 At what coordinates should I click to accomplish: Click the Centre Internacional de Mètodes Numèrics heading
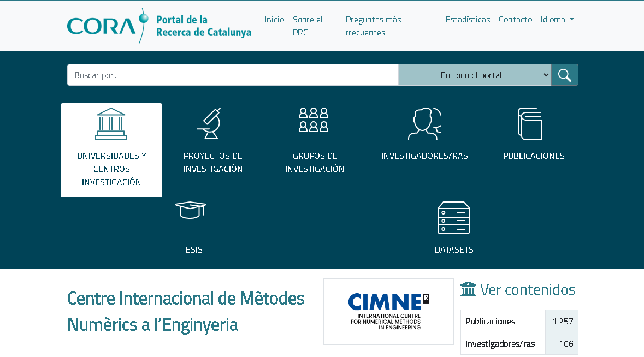[x=186, y=312]
